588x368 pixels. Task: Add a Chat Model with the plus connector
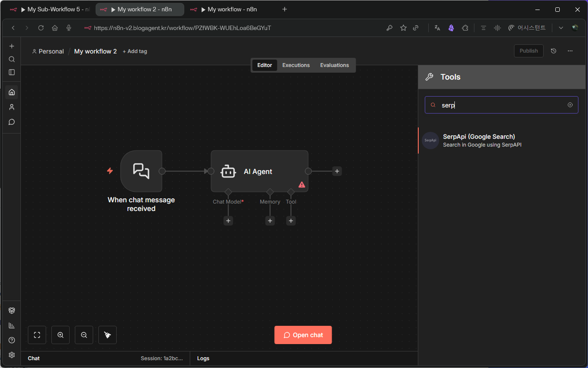(x=228, y=221)
